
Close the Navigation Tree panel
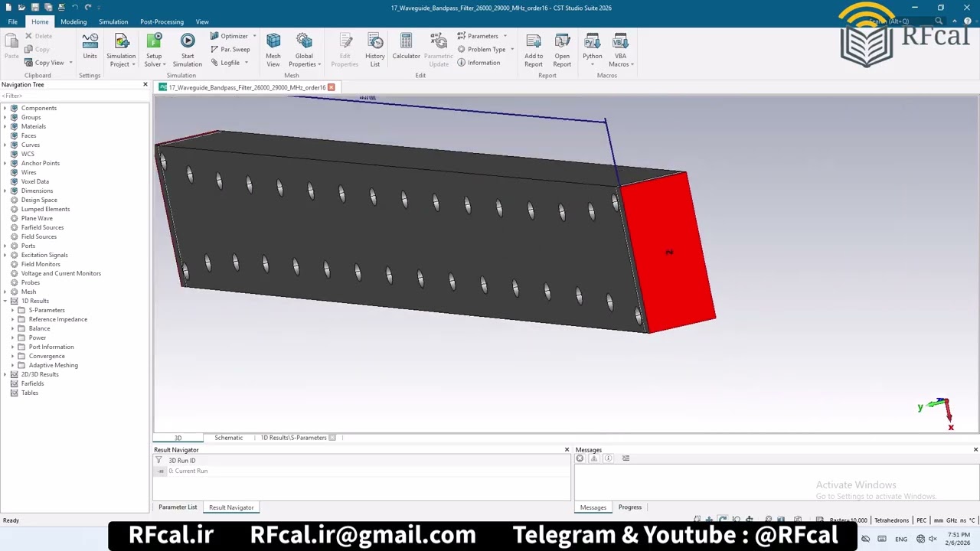(145, 84)
